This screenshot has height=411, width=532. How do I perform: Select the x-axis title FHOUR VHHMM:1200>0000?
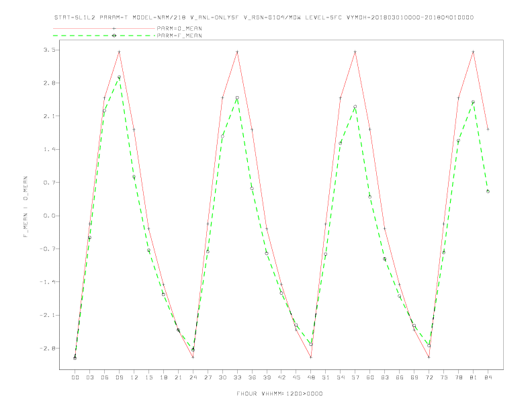point(279,394)
